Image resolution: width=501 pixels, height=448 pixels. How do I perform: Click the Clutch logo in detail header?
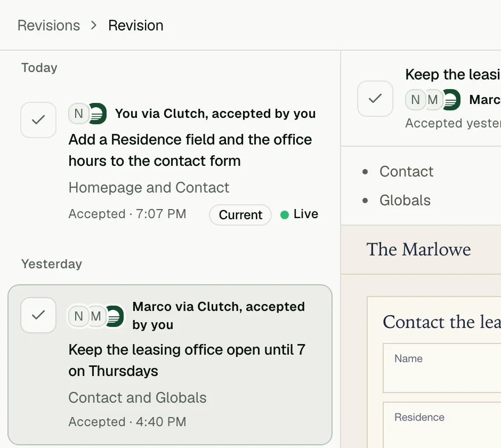coord(451,100)
